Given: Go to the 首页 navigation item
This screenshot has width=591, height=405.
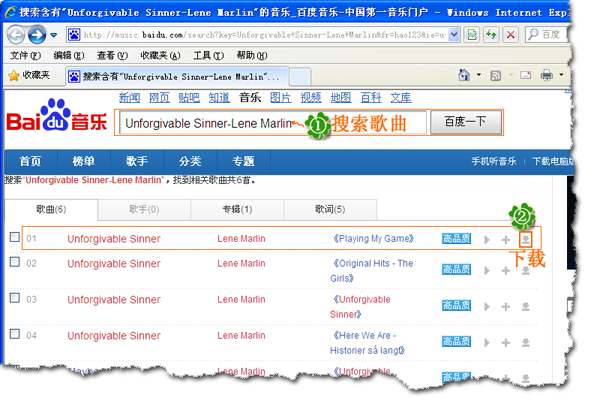Looking at the screenshot, I should (31, 162).
